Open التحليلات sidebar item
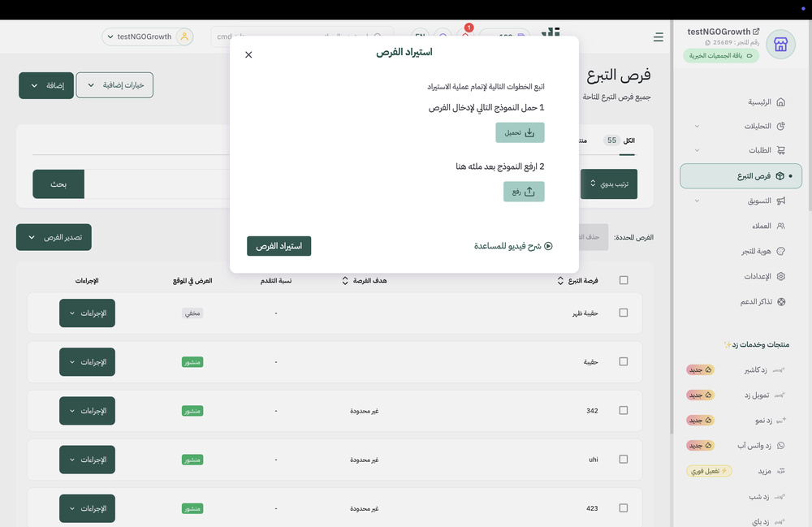Image resolution: width=812 pixels, height=527 pixels. click(765, 127)
